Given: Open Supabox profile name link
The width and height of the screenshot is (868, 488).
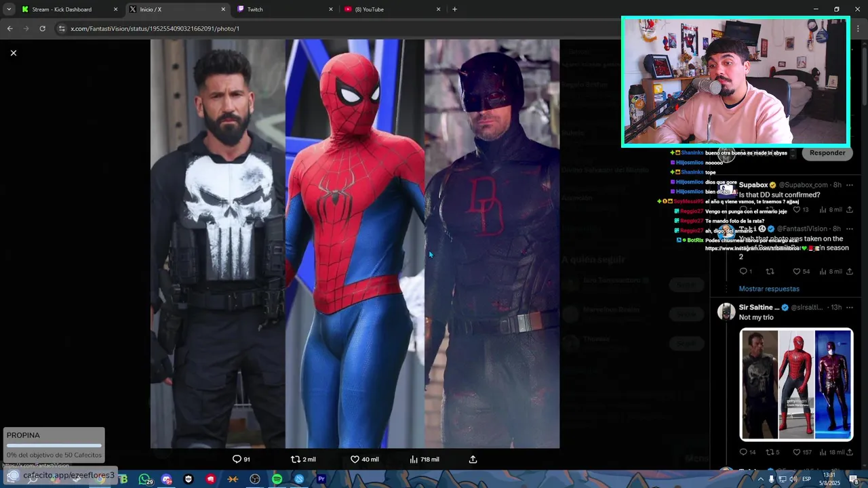Looking at the screenshot, I should click(753, 185).
